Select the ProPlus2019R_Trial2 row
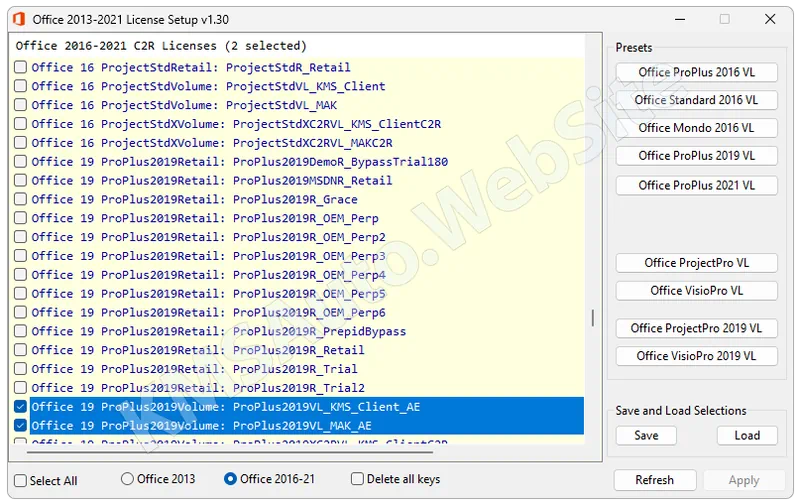This screenshot has width=800, height=504. click(x=298, y=388)
